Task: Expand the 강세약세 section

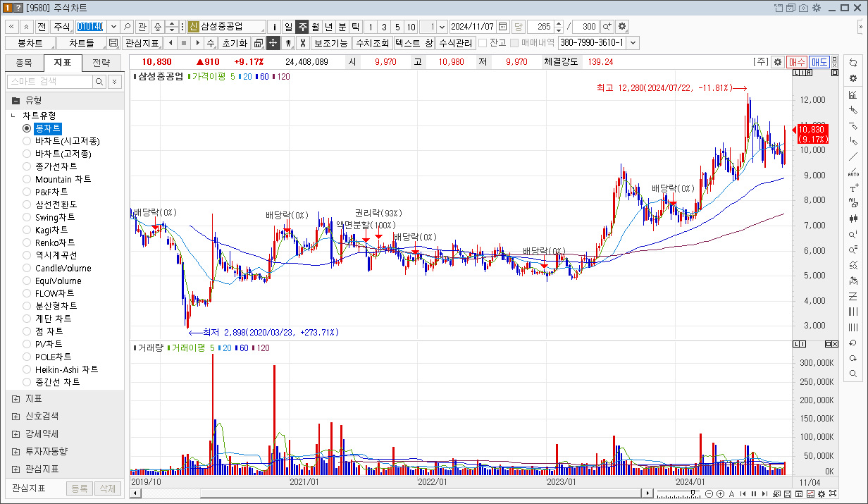Action: click(15, 434)
